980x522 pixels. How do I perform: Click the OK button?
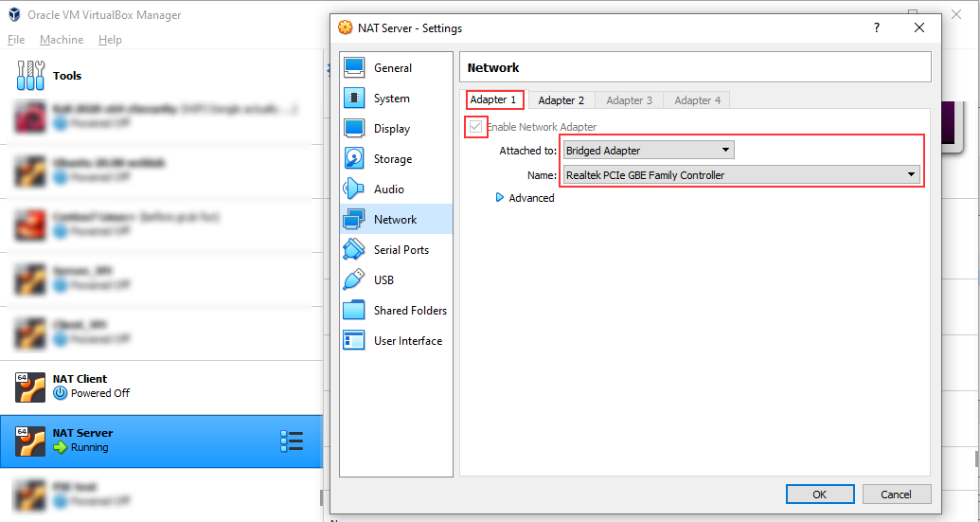819,495
